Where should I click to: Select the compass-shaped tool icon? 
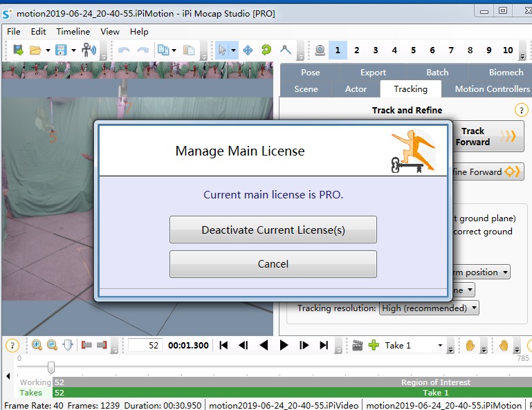pos(286,50)
